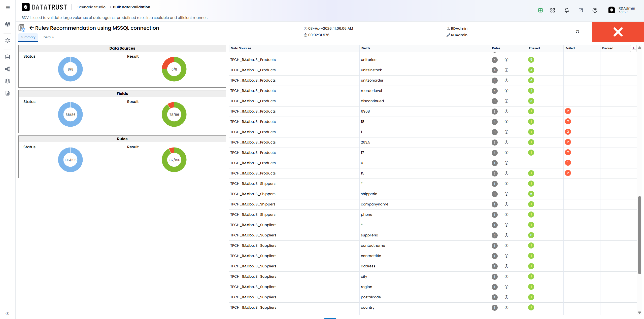Screen dimensions: 644x319
Task: Click passed badge 6 for shipperid
Action: [531, 194]
